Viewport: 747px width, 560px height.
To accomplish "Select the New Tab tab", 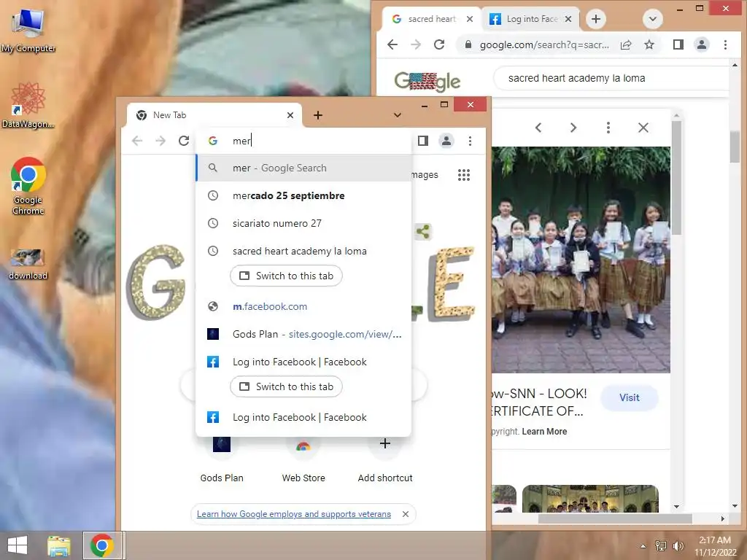I will [209, 115].
